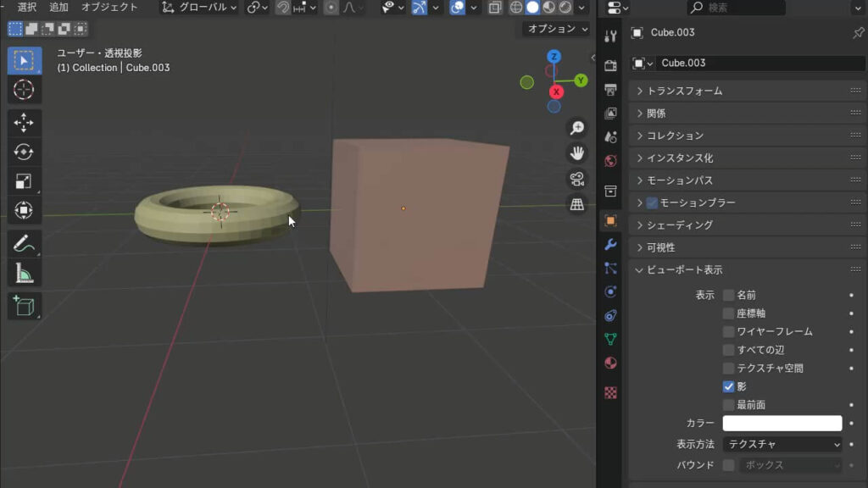Enable the バウンド checkbox
The image size is (868, 488).
728,465
